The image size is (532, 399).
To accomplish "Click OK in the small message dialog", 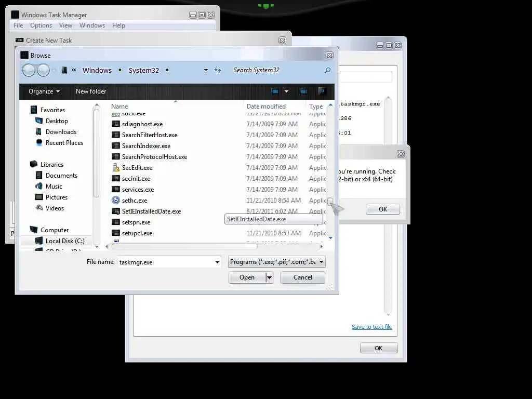I will point(383,209).
